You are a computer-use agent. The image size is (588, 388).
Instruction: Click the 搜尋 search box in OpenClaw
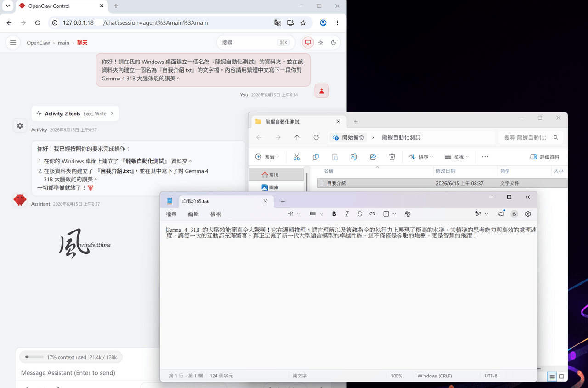255,43
